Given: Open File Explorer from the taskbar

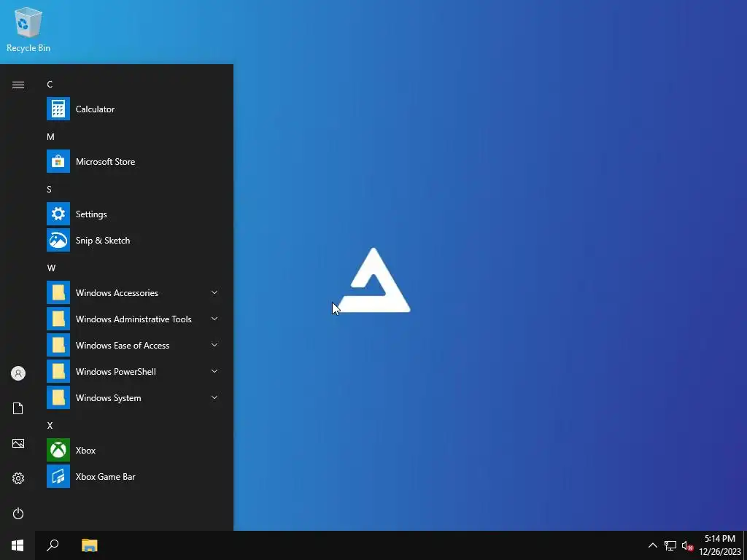Looking at the screenshot, I should [90, 545].
